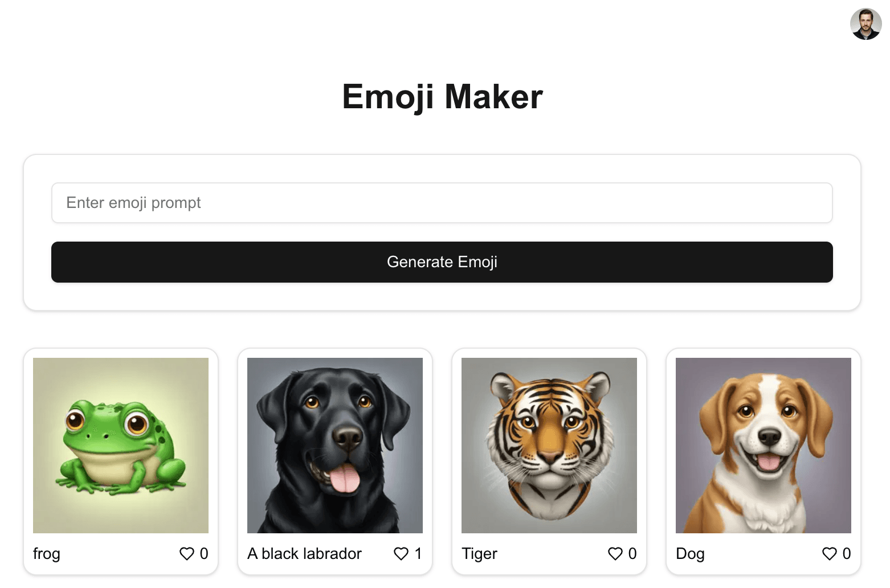The height and width of the screenshot is (588, 890).
Task: Click inside the emoji prompt field
Action: click(x=442, y=203)
